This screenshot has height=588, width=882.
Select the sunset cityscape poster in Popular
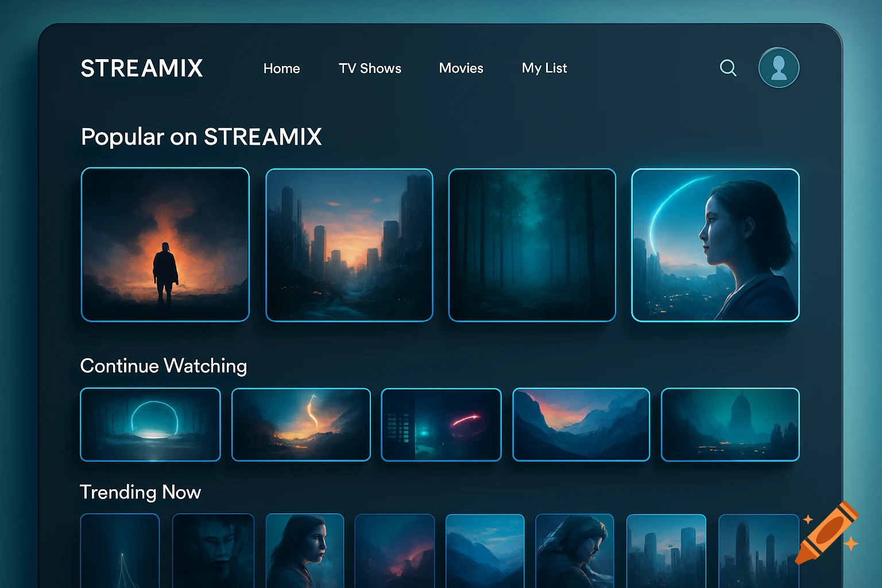349,245
